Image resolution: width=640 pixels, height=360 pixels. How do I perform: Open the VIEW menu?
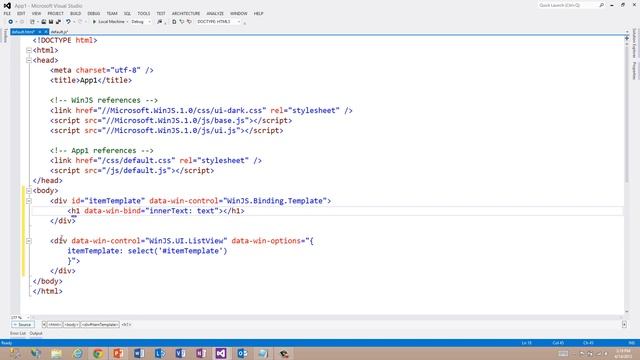pos(36,13)
